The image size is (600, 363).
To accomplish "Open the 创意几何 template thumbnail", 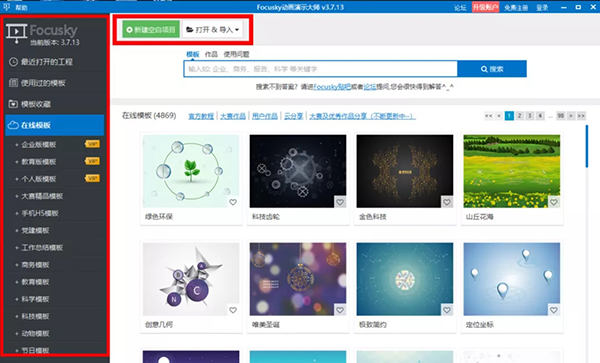I will [191, 279].
